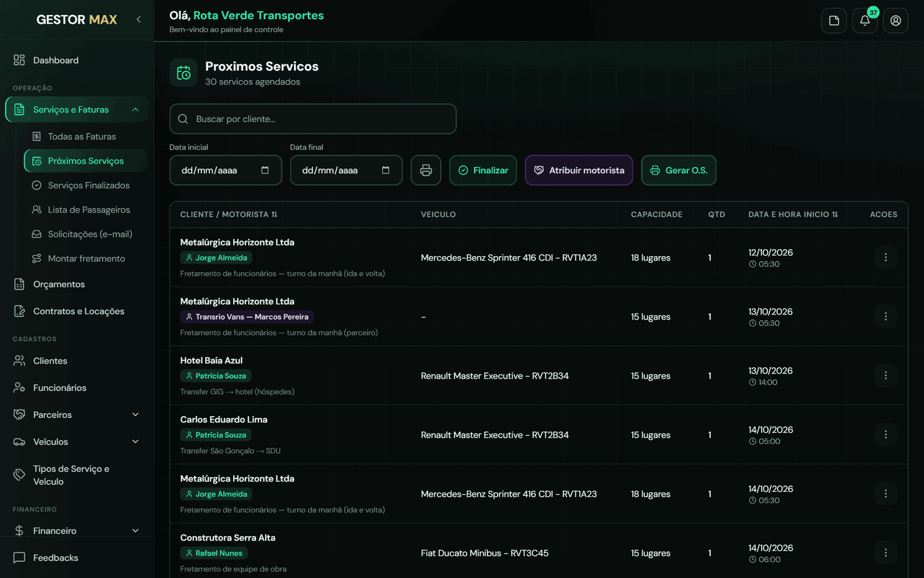Open Feedbacks page

tap(77, 558)
